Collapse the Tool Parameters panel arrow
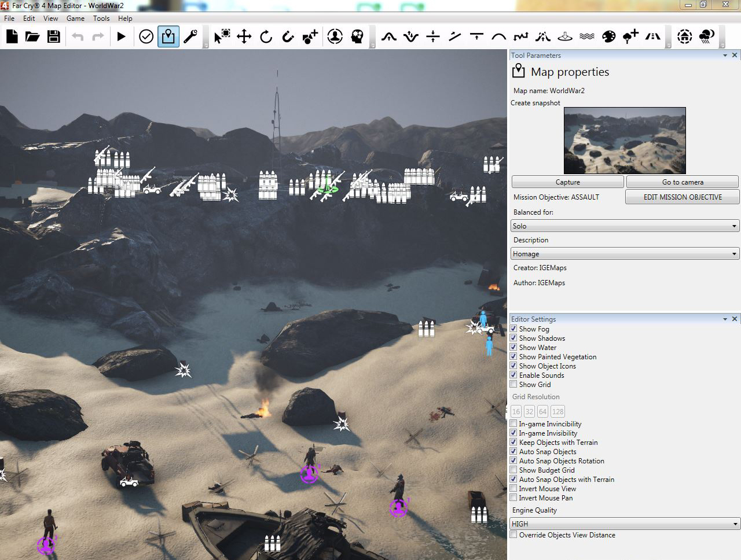Screen dimensions: 741x560 click(725, 56)
